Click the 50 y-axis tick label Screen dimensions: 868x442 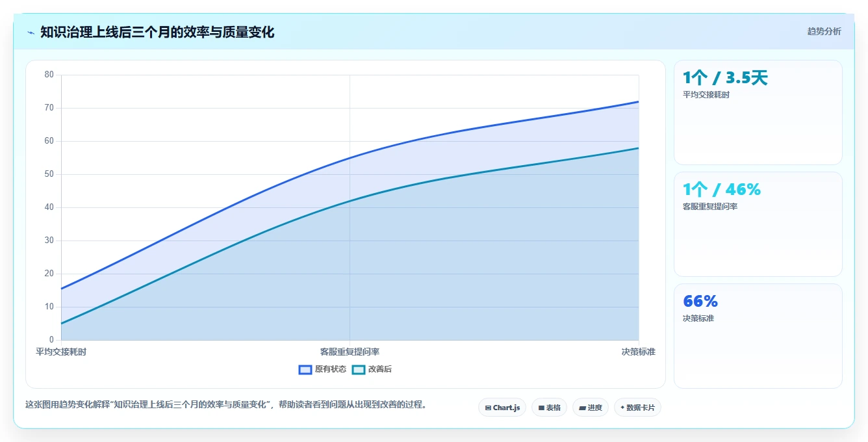tap(49, 174)
